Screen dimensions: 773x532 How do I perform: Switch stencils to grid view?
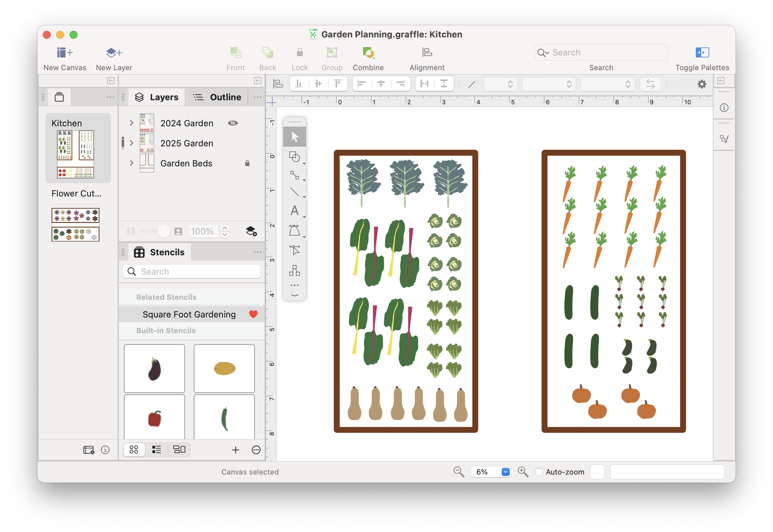134,449
